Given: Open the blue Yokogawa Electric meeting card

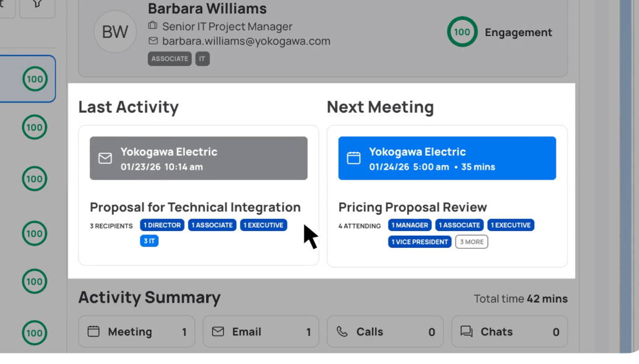Looking at the screenshot, I should coord(447,159).
